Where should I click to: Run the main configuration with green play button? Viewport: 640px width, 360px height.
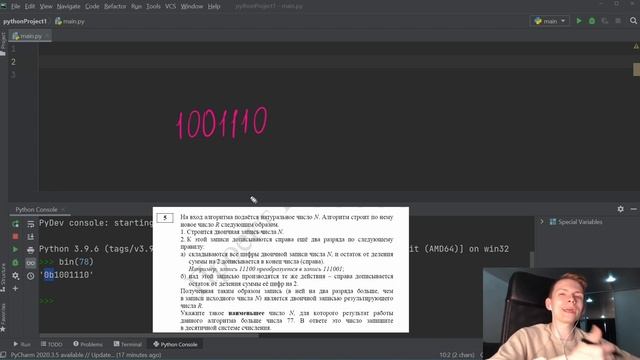point(578,21)
